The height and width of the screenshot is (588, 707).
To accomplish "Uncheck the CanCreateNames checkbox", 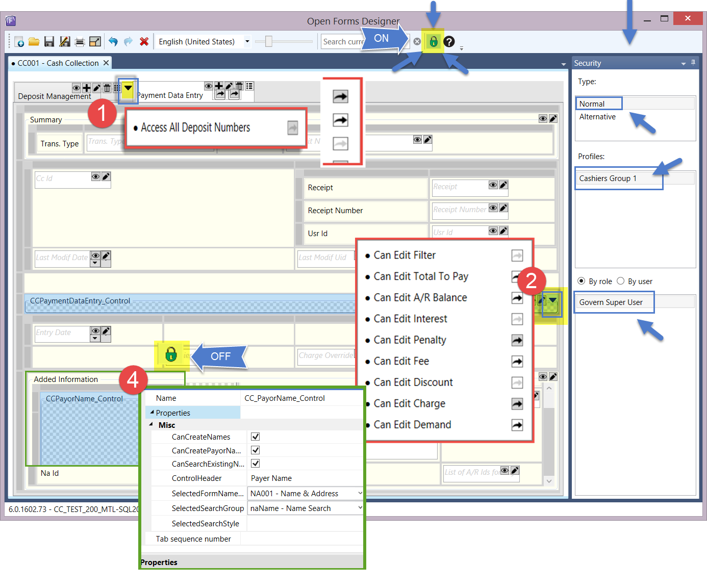I will click(x=256, y=437).
